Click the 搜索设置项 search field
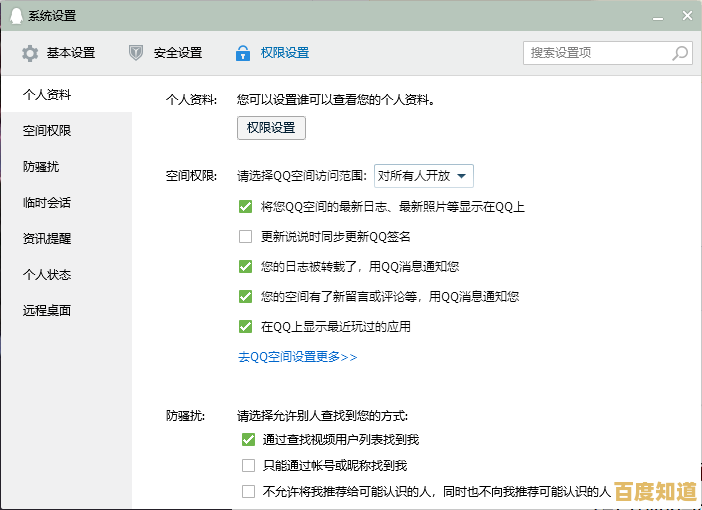 [596, 53]
